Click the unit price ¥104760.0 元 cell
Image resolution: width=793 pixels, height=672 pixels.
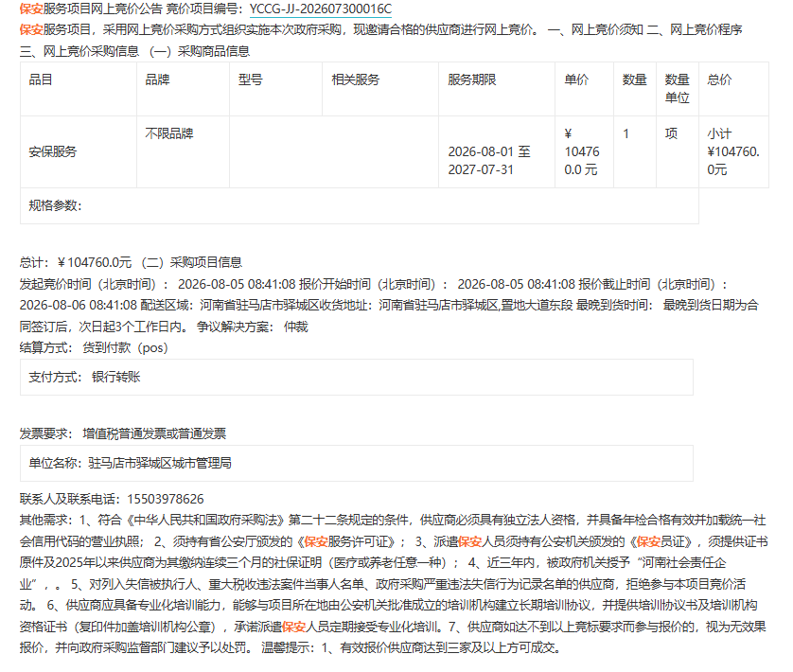coord(584,151)
